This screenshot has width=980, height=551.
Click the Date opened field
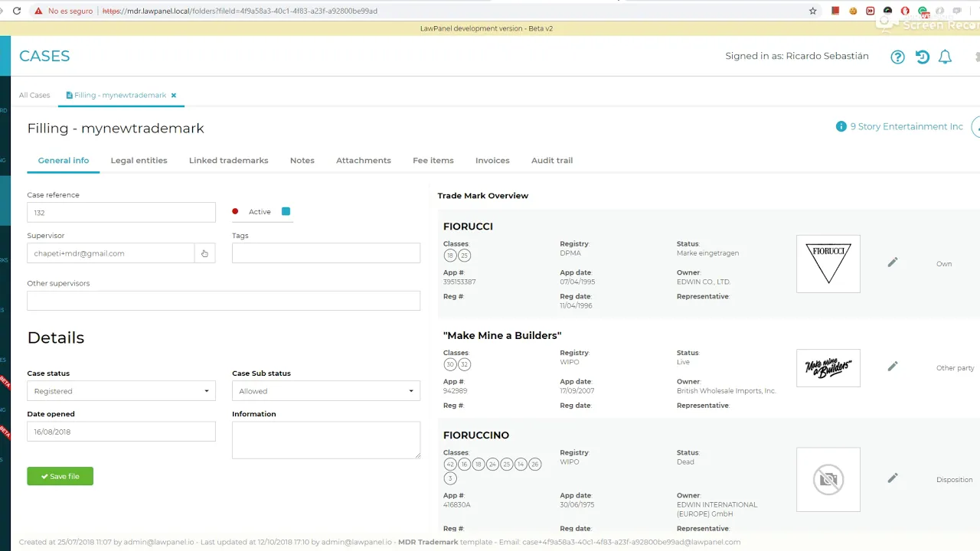tap(121, 432)
